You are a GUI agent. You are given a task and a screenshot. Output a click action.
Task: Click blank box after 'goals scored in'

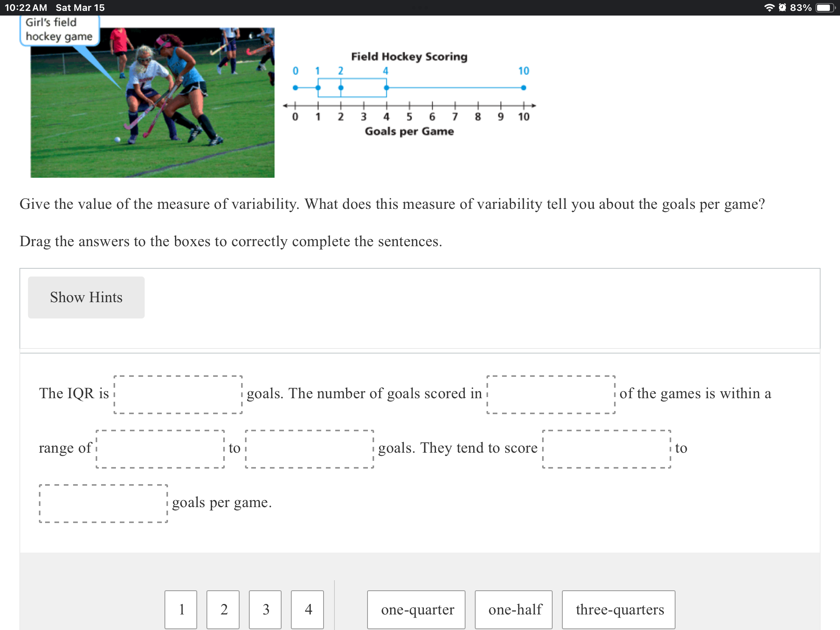(x=551, y=395)
